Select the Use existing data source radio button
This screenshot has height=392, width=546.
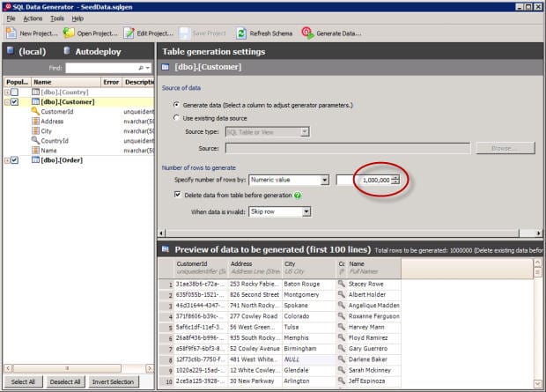pyautogui.click(x=176, y=118)
